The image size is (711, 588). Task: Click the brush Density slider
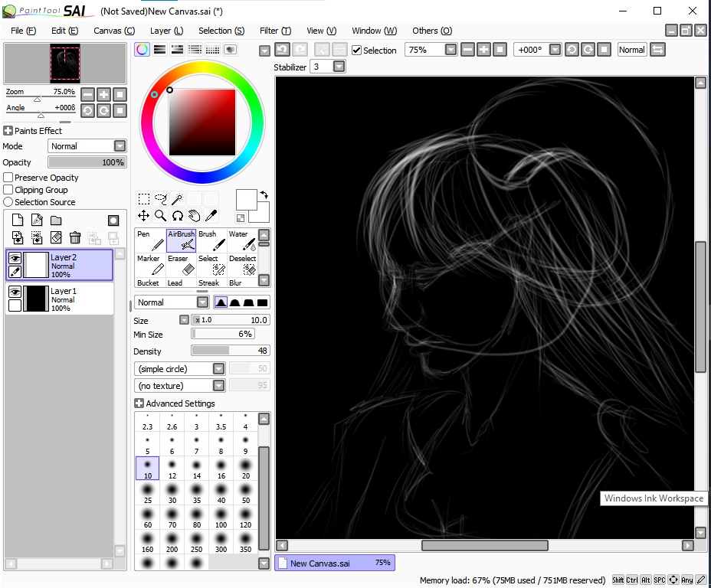pyautogui.click(x=231, y=351)
